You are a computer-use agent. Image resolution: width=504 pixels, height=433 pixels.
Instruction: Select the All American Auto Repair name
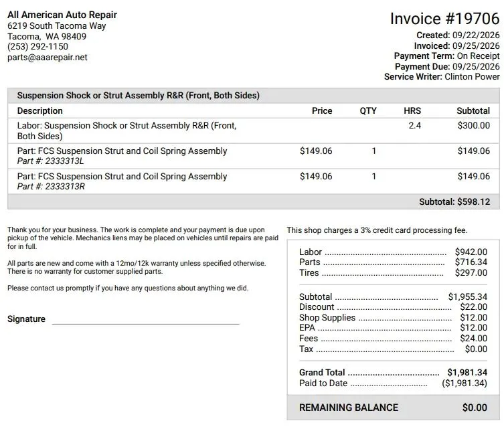pos(62,15)
